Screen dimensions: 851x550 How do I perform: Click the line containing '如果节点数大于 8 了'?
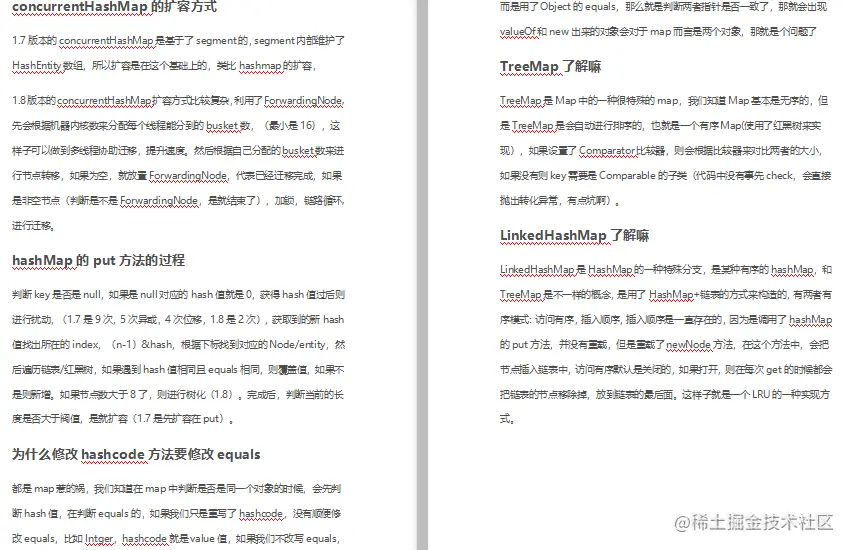[178, 395]
